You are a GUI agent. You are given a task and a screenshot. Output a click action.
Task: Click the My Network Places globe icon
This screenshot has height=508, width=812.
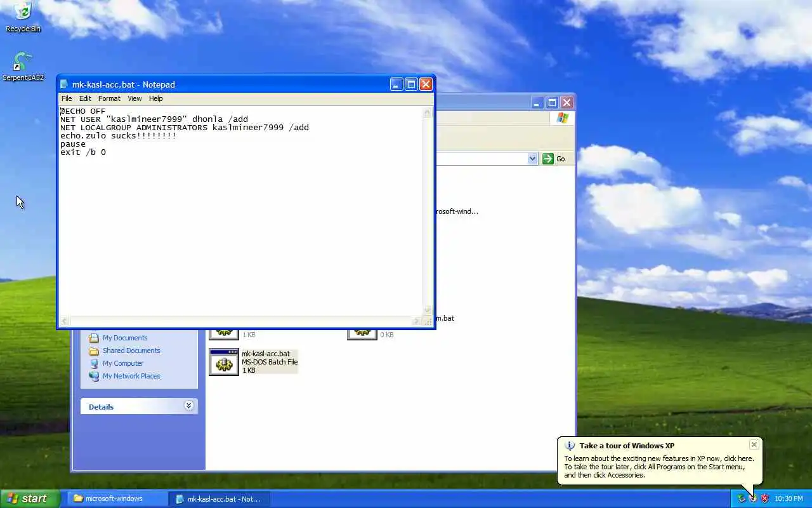pyautogui.click(x=94, y=376)
